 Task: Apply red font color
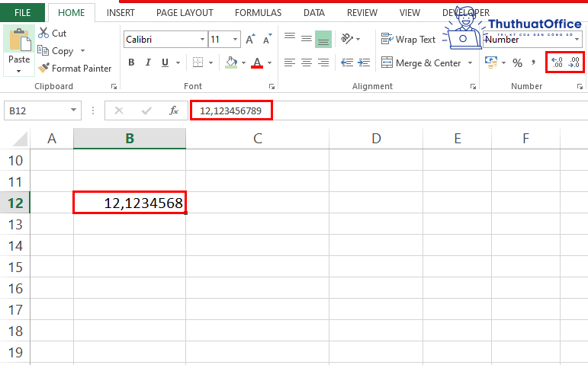click(257, 62)
